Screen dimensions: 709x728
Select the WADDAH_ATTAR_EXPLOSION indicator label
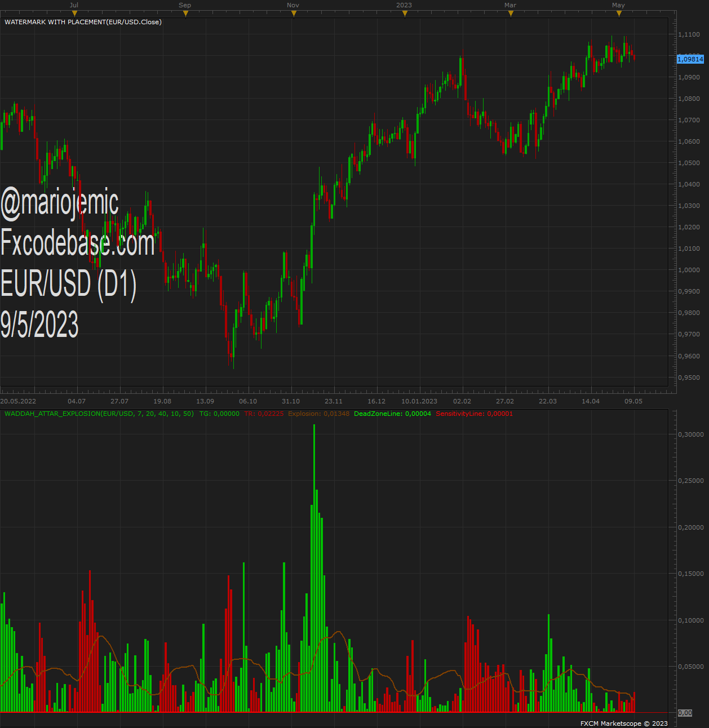[99, 414]
